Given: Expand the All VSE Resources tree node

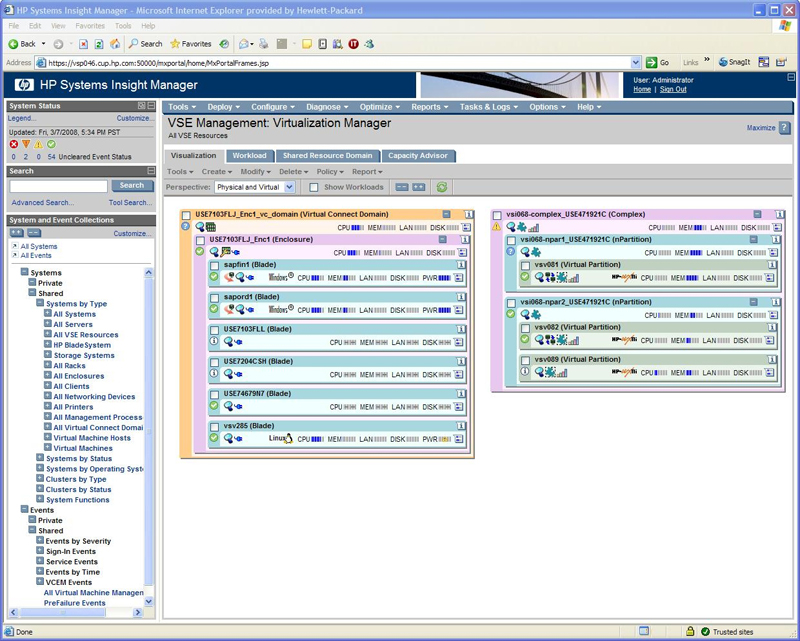Looking at the screenshot, I should [47, 334].
